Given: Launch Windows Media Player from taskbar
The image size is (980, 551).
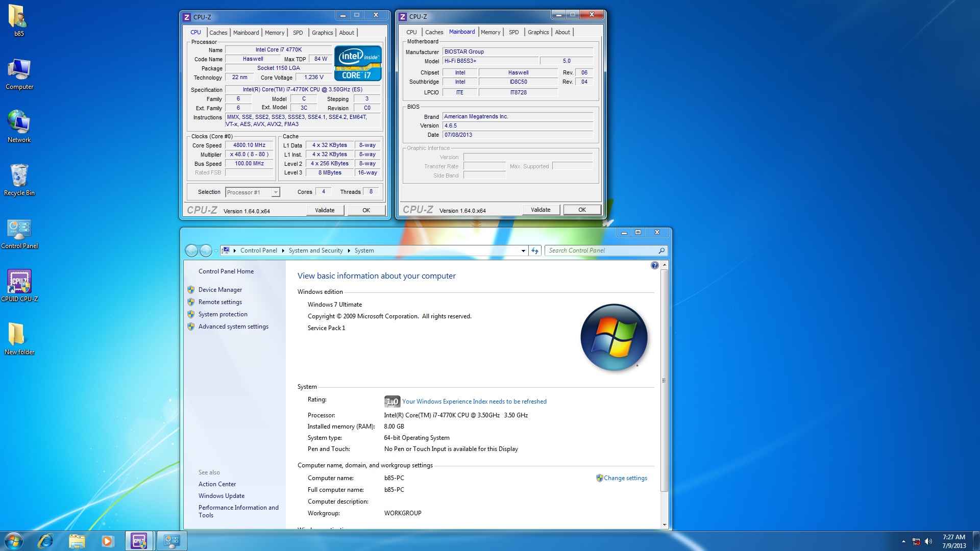Looking at the screenshot, I should 107,541.
